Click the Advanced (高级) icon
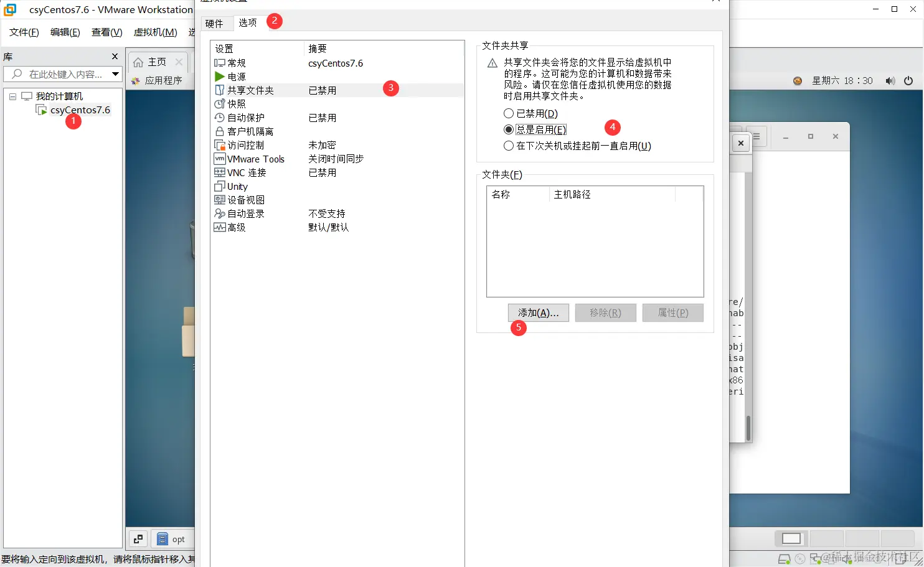 [x=219, y=227]
